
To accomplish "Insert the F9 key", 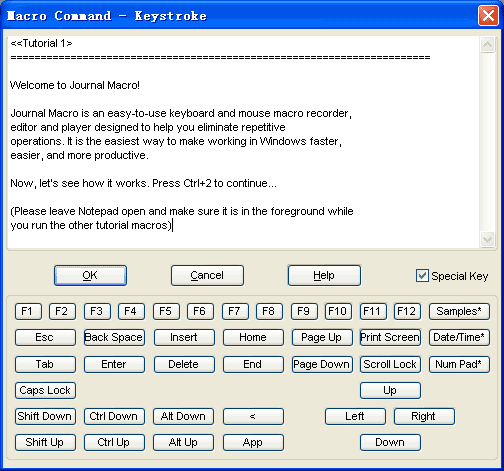I will pyautogui.click(x=304, y=311).
